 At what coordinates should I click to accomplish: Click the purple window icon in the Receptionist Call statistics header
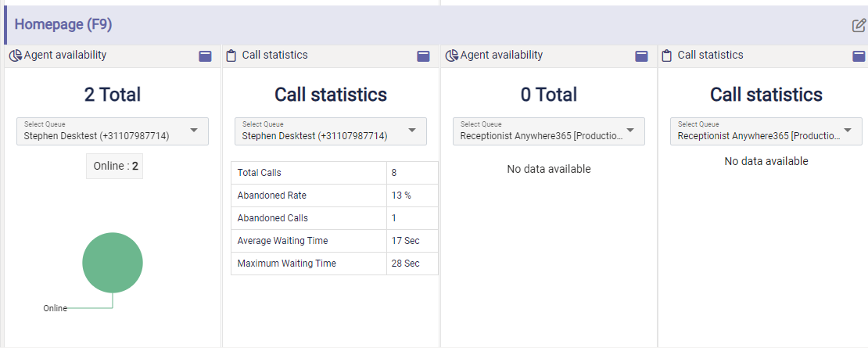[859, 56]
